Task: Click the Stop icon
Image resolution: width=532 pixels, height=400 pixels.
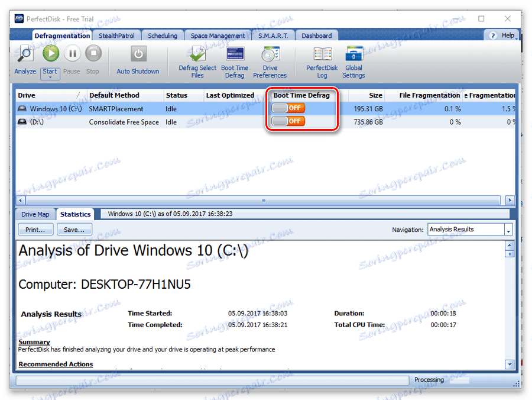Action: (93, 53)
